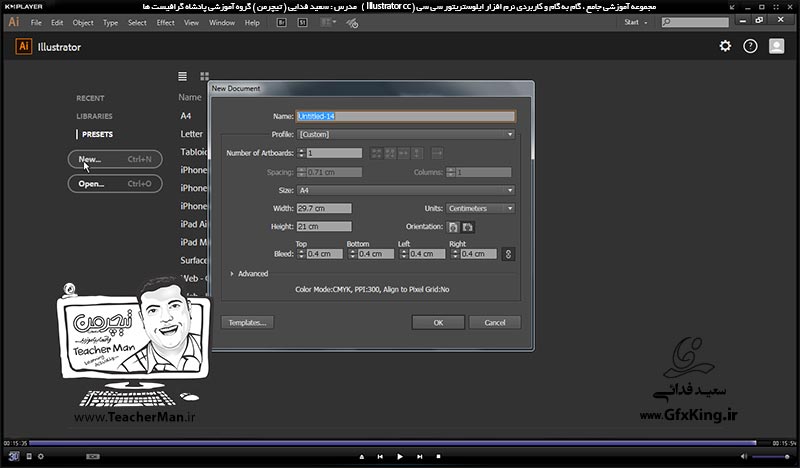
Task: Choose landscape orientation
Action: (x=467, y=227)
